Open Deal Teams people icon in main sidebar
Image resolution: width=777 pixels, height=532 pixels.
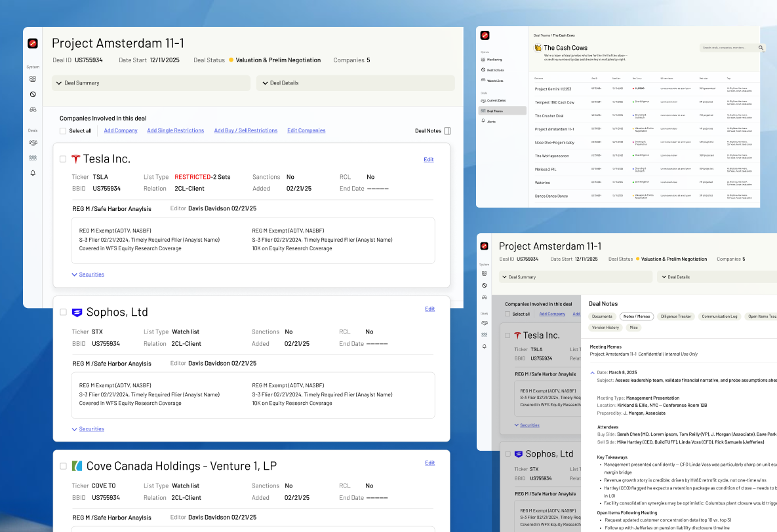pyautogui.click(x=33, y=158)
